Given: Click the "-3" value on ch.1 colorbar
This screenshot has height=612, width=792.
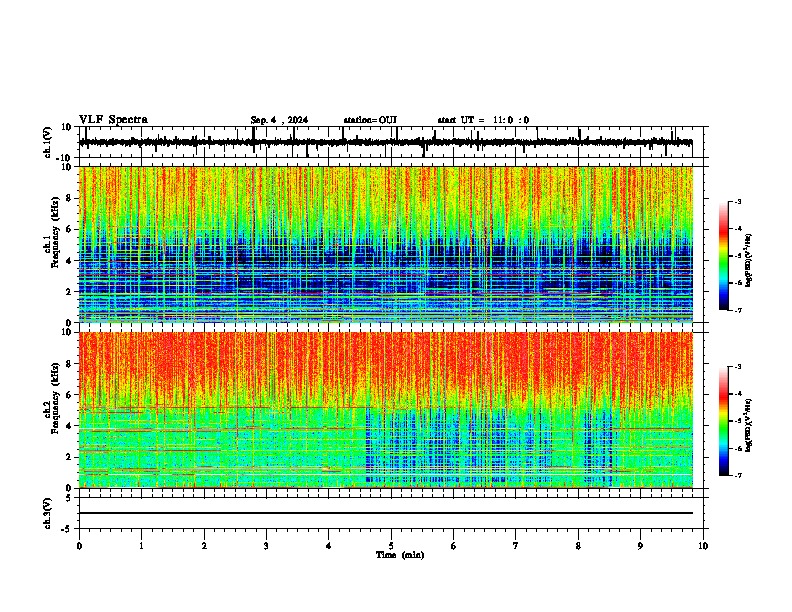Looking at the screenshot, I should (737, 201).
